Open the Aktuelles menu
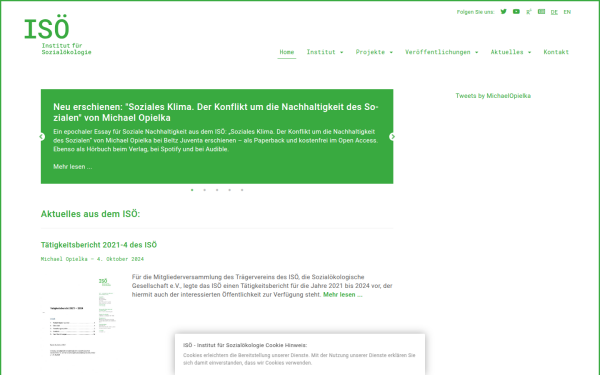This screenshot has height=375, width=600. [x=507, y=52]
